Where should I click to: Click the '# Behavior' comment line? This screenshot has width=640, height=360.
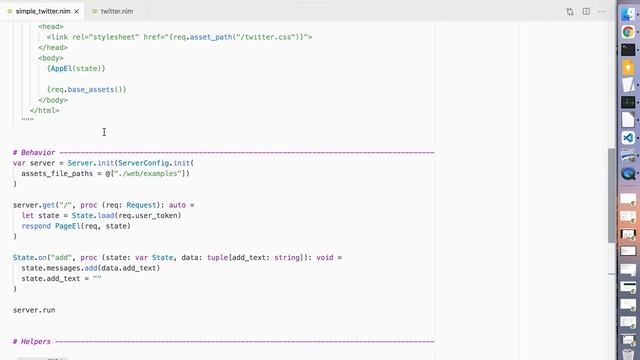[224, 153]
